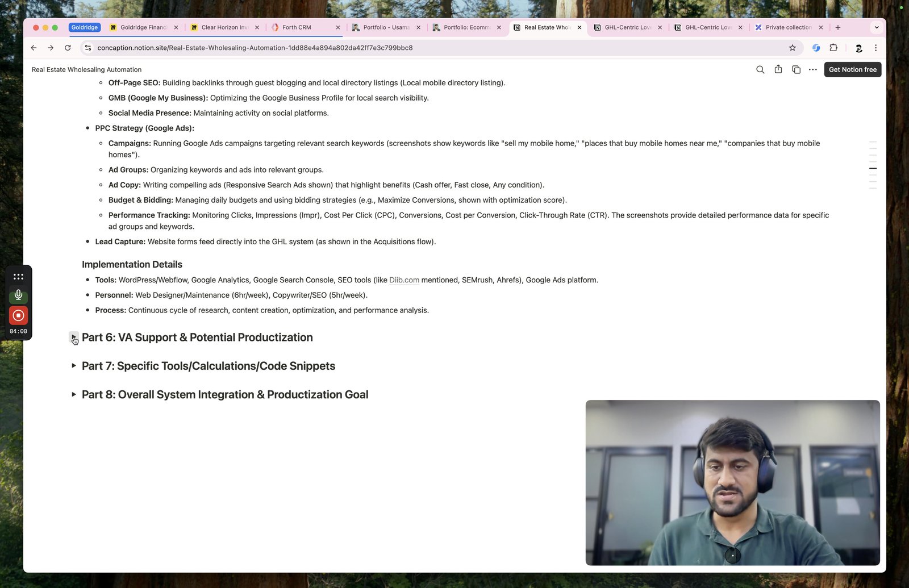909x588 pixels.
Task: Open a new browser tab
Action: [837, 27]
